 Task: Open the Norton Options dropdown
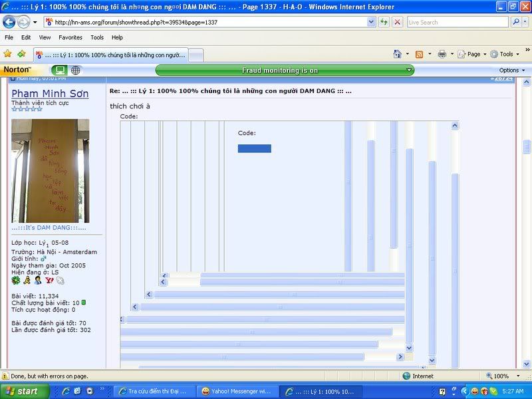[x=511, y=70]
